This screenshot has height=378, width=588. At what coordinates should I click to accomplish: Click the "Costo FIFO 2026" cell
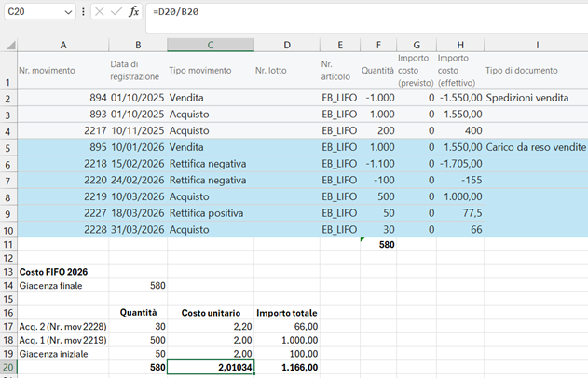(x=63, y=271)
